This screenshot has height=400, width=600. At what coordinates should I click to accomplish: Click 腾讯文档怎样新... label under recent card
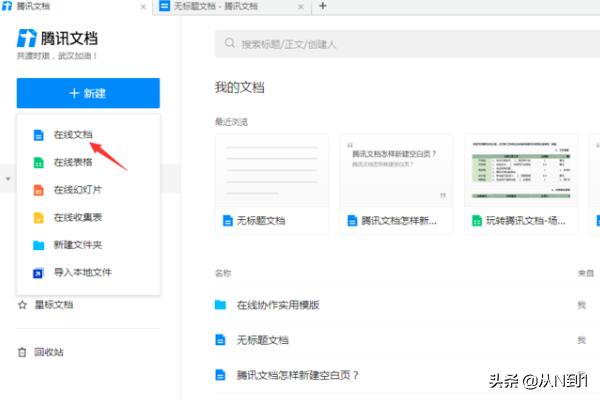[x=399, y=221]
